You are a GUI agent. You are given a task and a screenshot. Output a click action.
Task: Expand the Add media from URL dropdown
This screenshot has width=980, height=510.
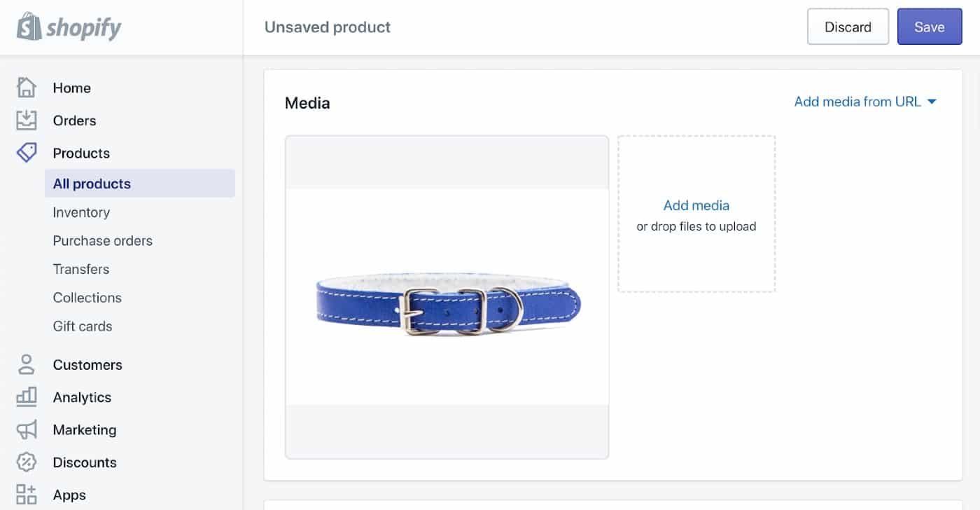pyautogui.click(x=857, y=102)
